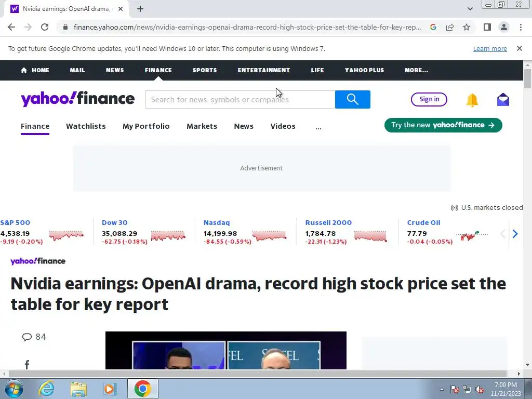
Task: Expand the ellipsis more navigation menu
Action: pyautogui.click(x=318, y=128)
